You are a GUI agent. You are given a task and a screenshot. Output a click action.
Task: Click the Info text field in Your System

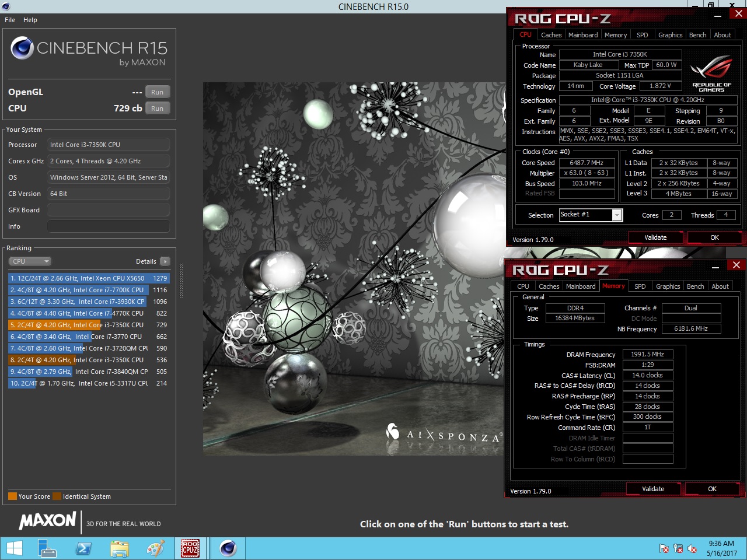point(109,226)
